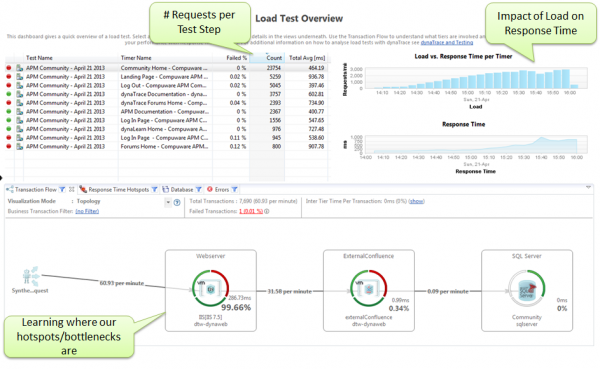
Task: Click the total average value 936.78
Action: click(316, 77)
